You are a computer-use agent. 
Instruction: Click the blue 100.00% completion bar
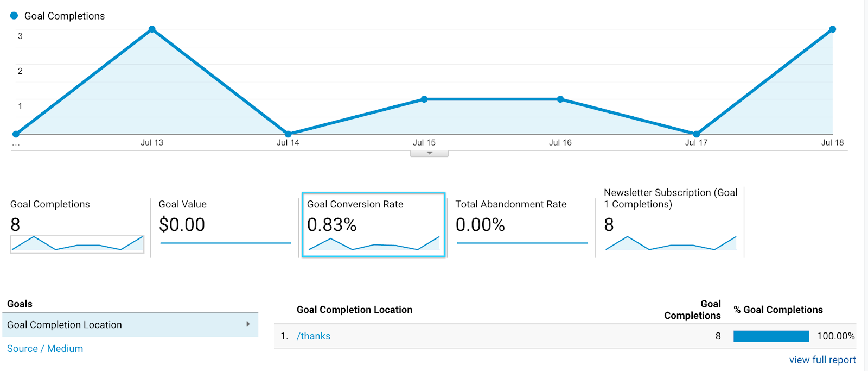tap(771, 336)
